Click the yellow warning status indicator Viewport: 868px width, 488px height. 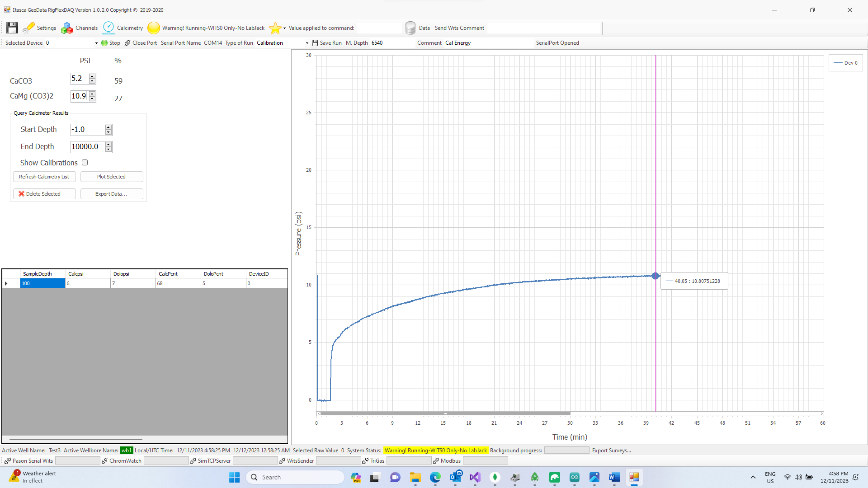tap(154, 28)
